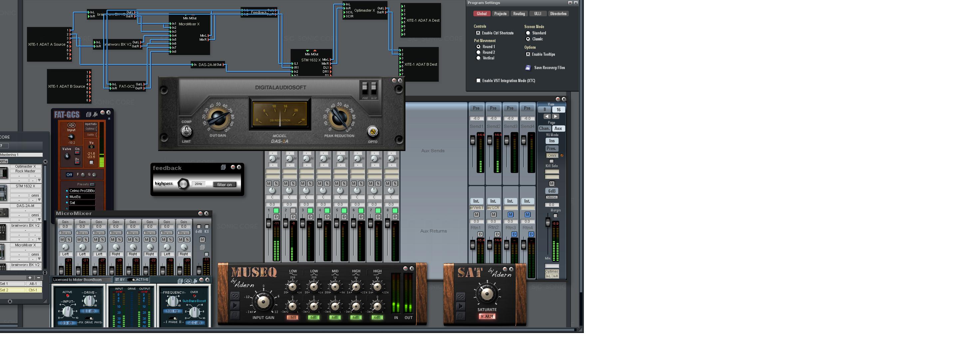Flip the BYP switch on DAS-2A
This screenshot has height=360, width=980.
tap(374, 88)
